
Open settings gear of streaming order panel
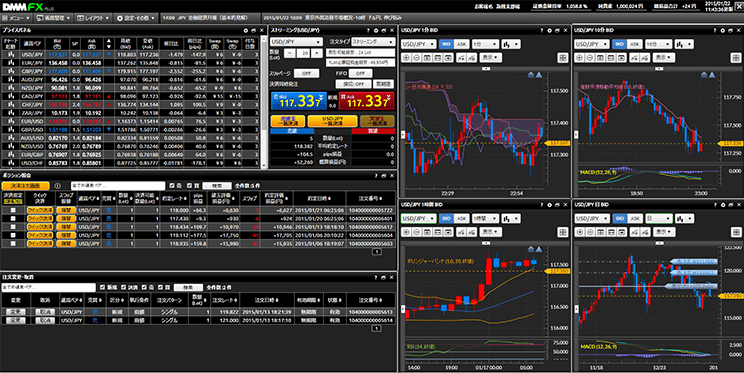[x=376, y=30]
